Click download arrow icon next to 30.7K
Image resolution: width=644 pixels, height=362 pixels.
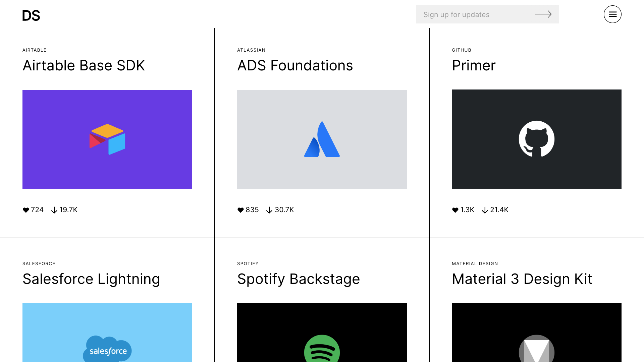tap(269, 210)
